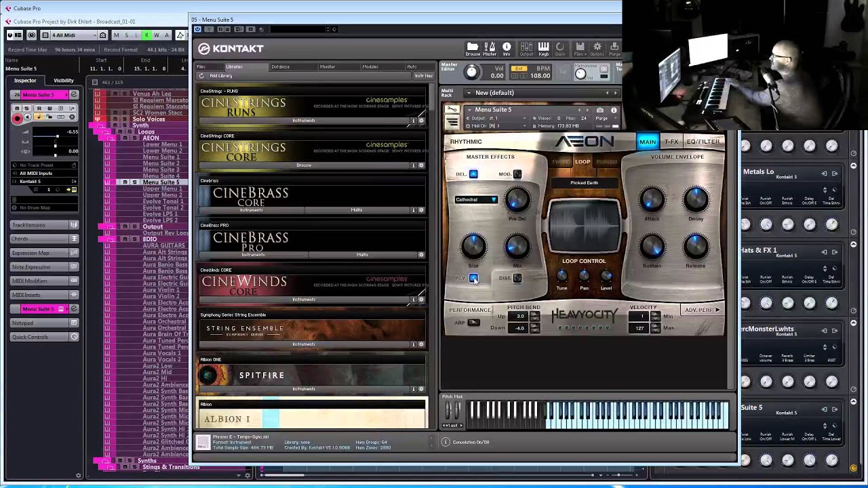
Task: Open the Output st. 1 dropdown
Action: pyautogui.click(x=496, y=118)
